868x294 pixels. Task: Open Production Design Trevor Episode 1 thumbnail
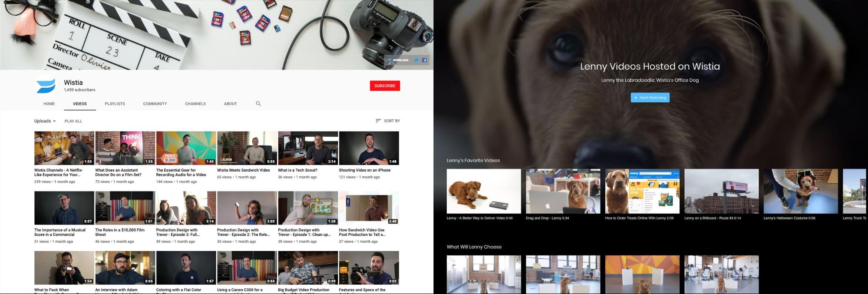tap(308, 208)
